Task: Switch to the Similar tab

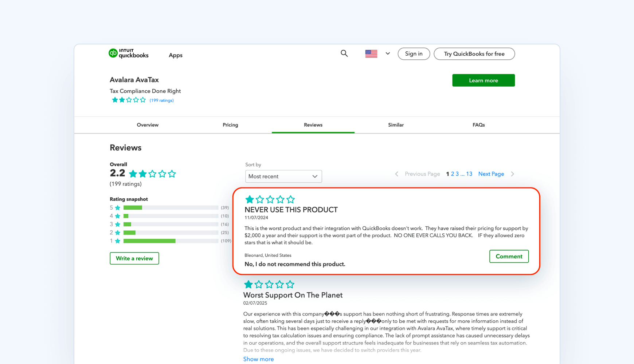Action: [396, 125]
